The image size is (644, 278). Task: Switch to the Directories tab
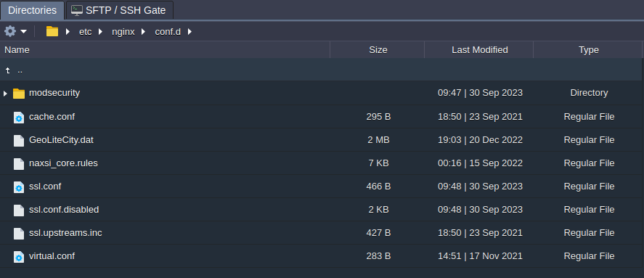coord(33,10)
